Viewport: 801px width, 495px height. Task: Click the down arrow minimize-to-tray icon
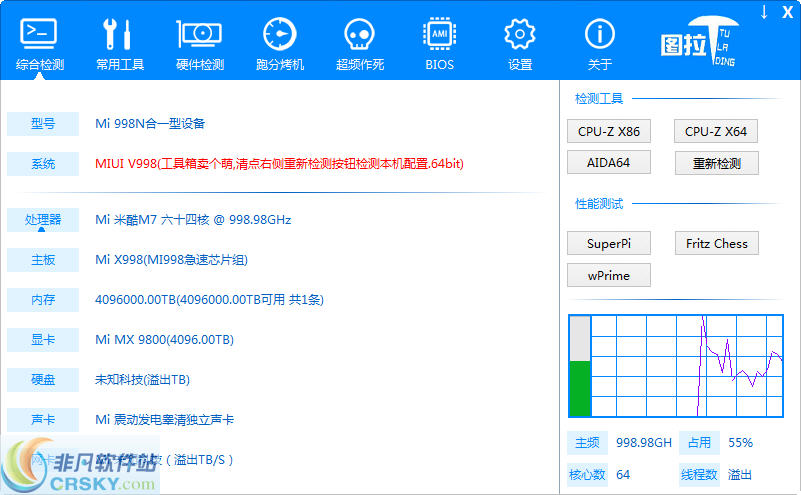point(764,12)
